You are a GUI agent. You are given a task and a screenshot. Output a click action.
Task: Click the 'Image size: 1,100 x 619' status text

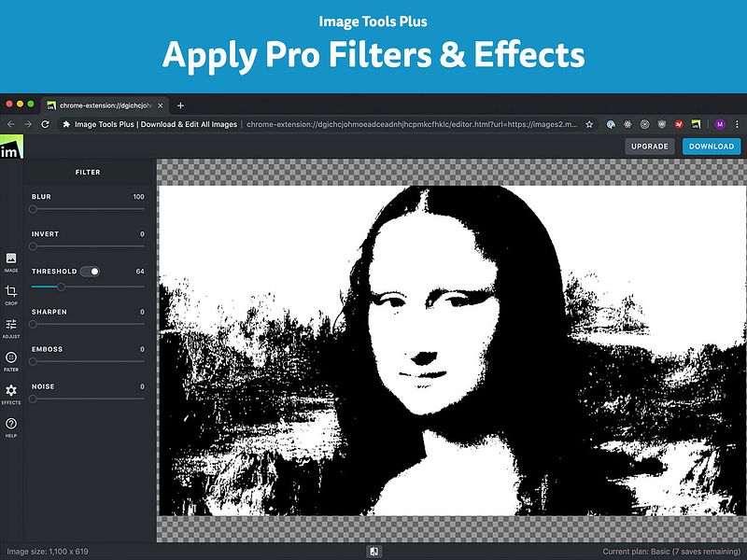point(48,552)
